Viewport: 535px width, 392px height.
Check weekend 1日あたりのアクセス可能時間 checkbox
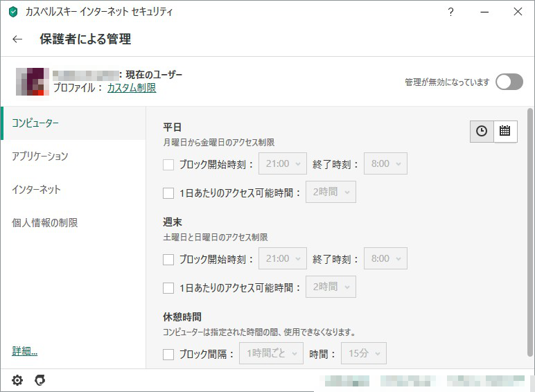(168, 287)
